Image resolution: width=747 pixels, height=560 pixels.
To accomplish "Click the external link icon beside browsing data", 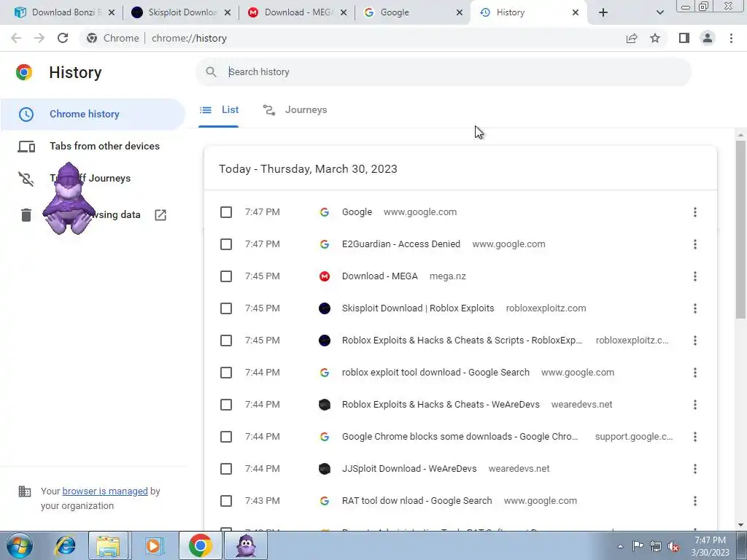I will (160, 215).
